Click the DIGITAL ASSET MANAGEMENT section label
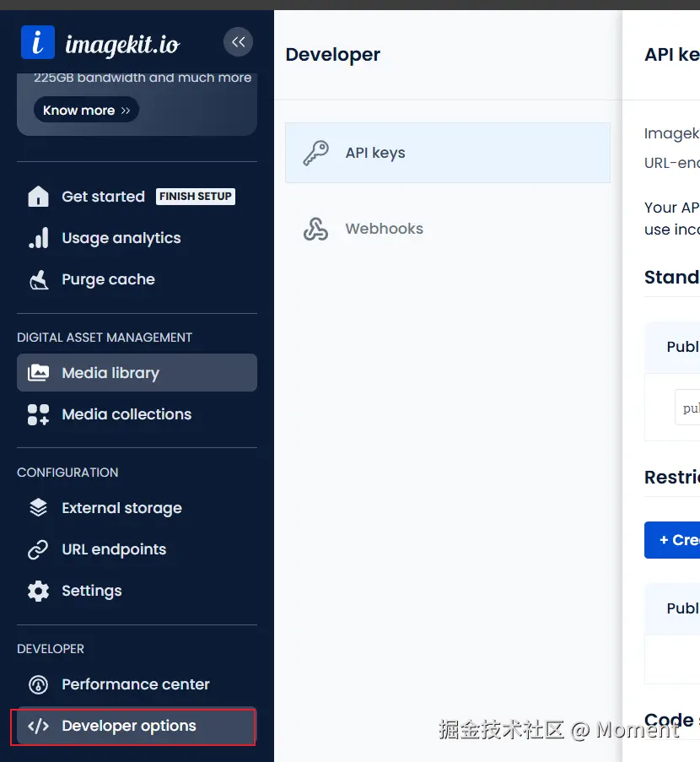The image size is (700, 762). pos(105,338)
